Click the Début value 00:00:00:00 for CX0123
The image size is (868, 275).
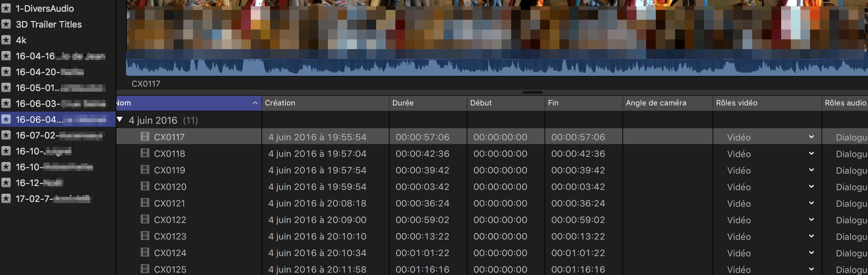[500, 236]
